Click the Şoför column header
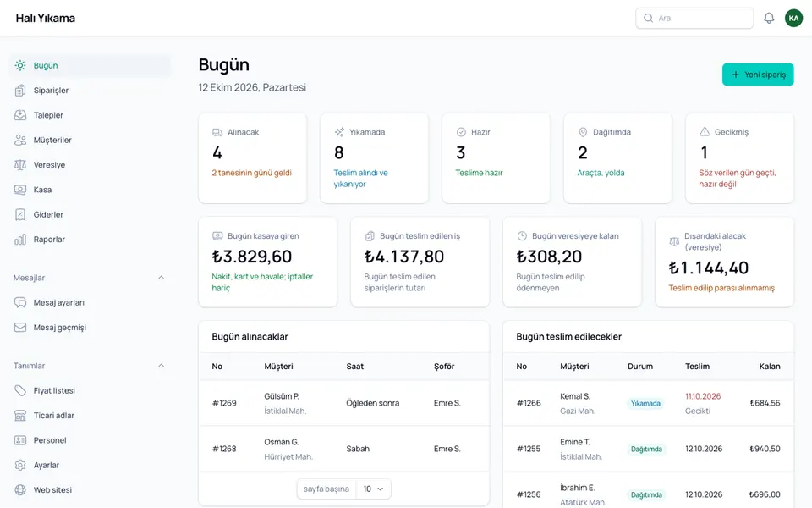The height and width of the screenshot is (508, 812). point(444,366)
